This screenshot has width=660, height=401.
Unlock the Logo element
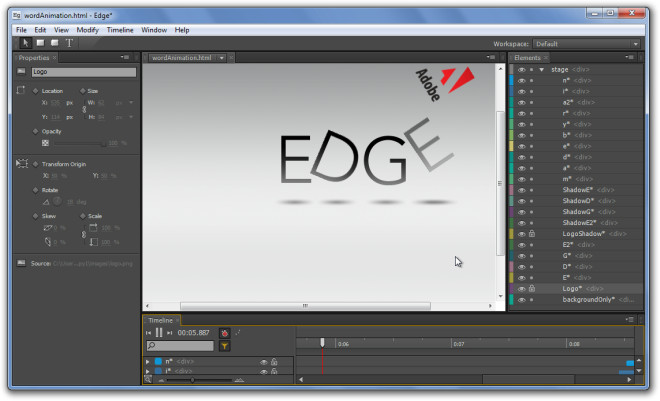pyautogui.click(x=532, y=288)
